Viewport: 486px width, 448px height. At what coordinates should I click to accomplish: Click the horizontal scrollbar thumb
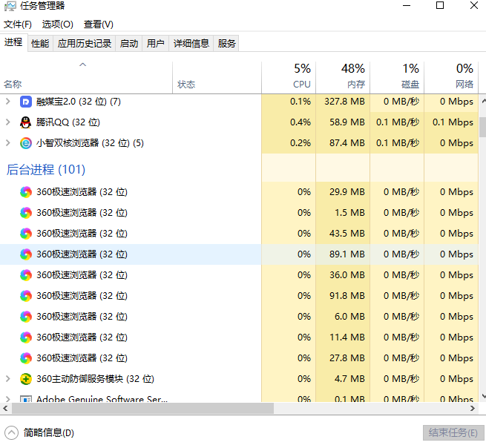141,409
